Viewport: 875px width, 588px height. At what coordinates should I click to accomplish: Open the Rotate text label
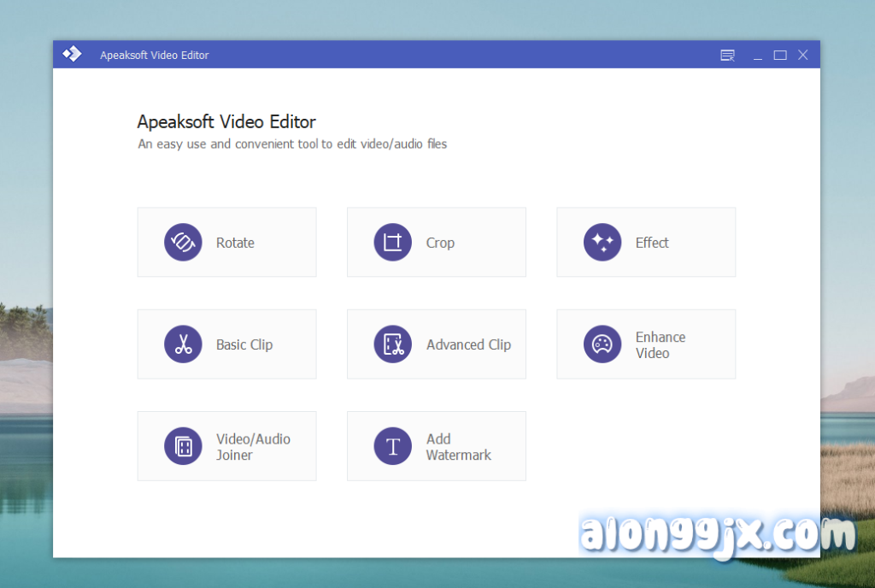click(x=235, y=243)
